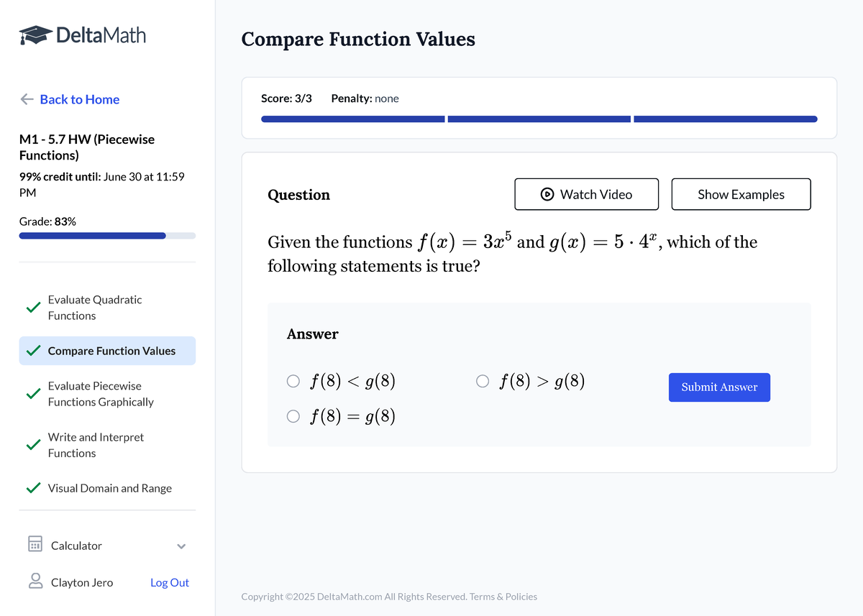Viewport: 863px width, 616px height.
Task: Click checkmark beside Write and Interpret Functions
Action: click(32, 445)
